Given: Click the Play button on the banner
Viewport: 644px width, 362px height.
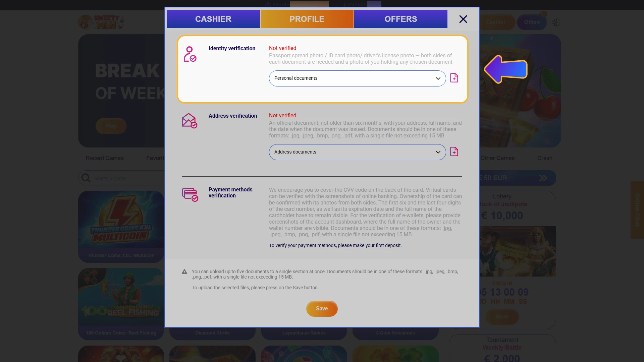Looking at the screenshot, I should coord(111,126).
